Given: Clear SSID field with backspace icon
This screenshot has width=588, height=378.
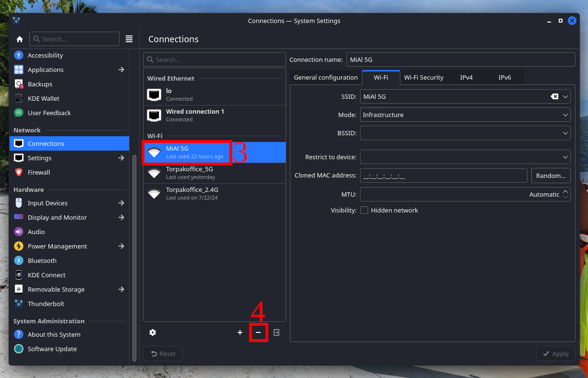Looking at the screenshot, I should pyautogui.click(x=554, y=96).
